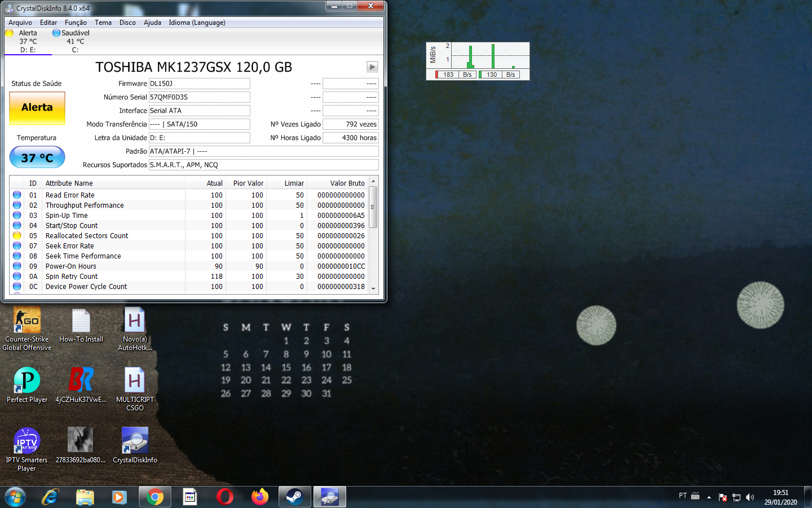The width and height of the screenshot is (812, 508).
Task: Click the serial number field 57QMF0D3S
Action: pos(200,97)
